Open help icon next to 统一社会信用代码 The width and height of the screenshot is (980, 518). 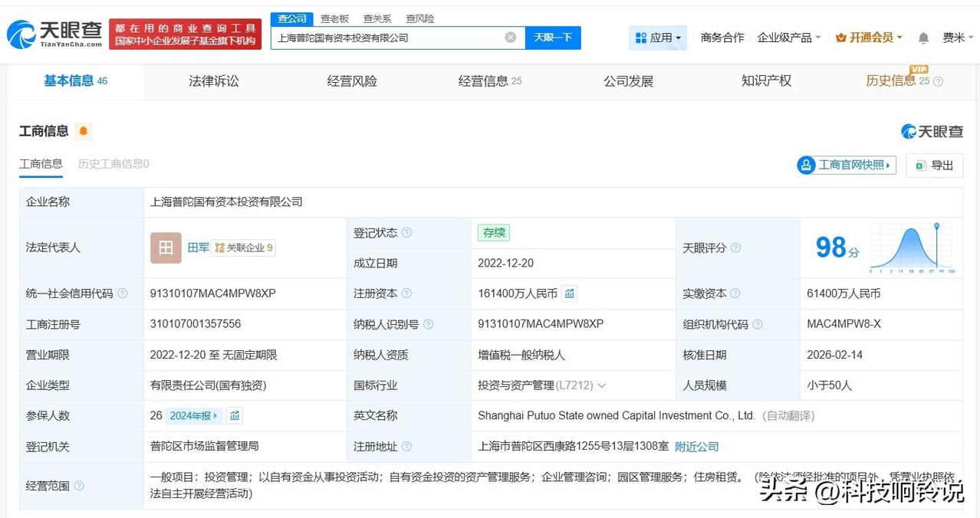(x=123, y=293)
